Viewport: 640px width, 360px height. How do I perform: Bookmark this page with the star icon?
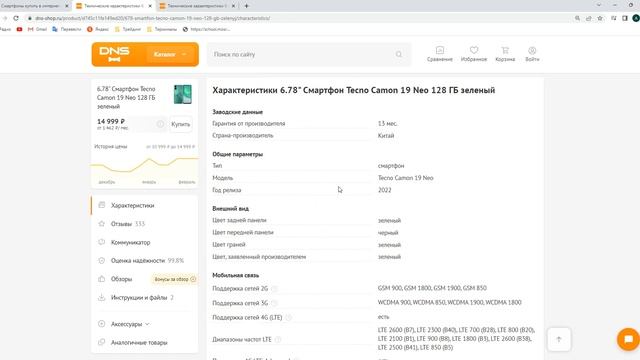(600, 18)
